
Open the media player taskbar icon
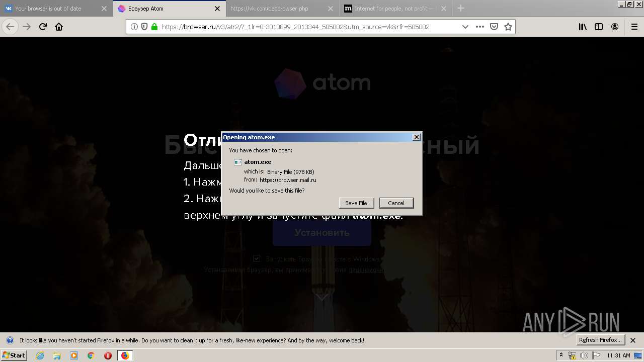pyautogui.click(x=74, y=355)
